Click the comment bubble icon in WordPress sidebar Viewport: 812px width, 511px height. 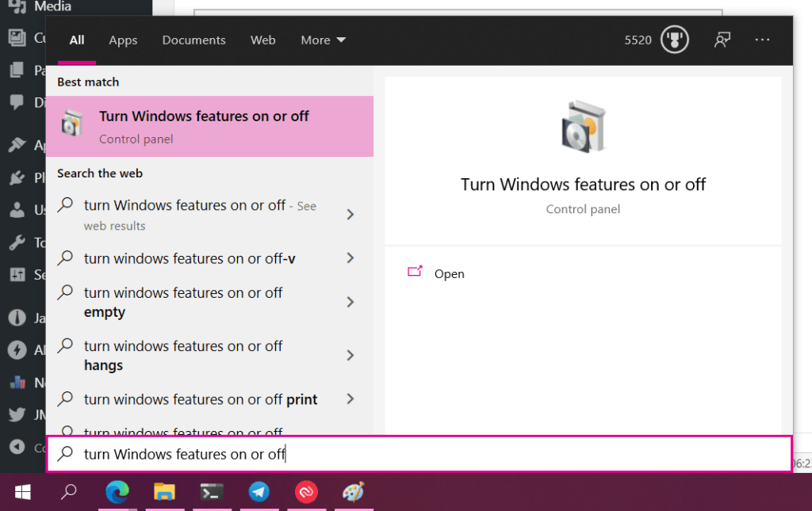(17, 102)
